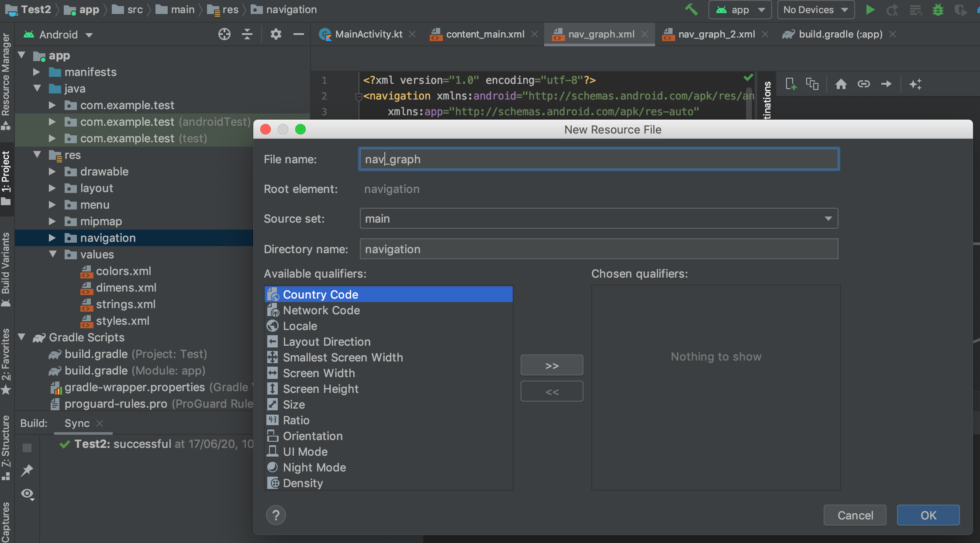Click the Add Deep Link chain icon

coord(864,84)
